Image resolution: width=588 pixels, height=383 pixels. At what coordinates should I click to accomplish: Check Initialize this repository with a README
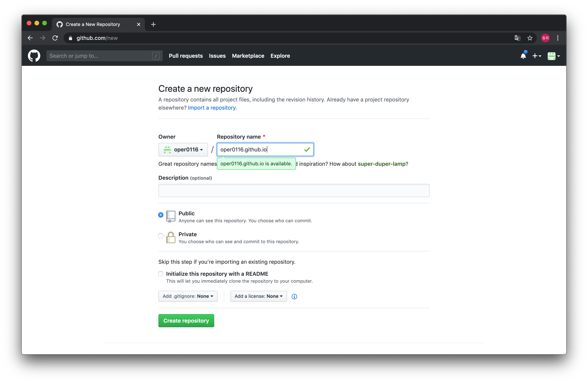pyautogui.click(x=161, y=274)
